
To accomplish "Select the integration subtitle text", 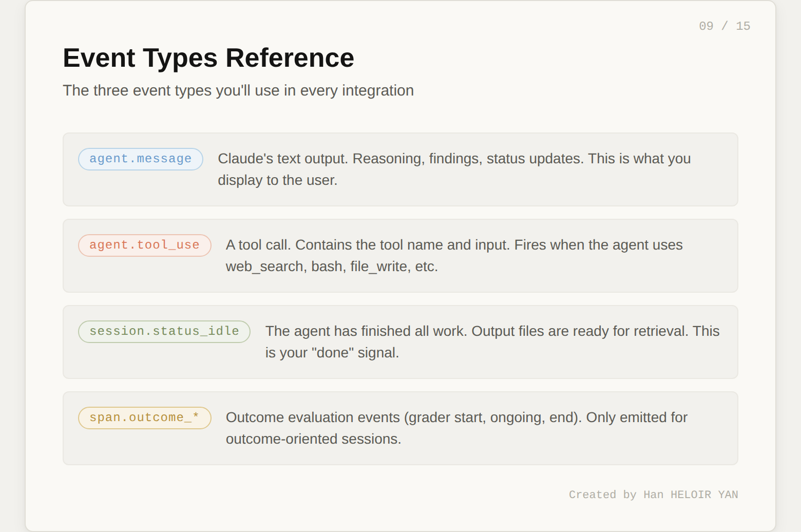I will (x=238, y=90).
